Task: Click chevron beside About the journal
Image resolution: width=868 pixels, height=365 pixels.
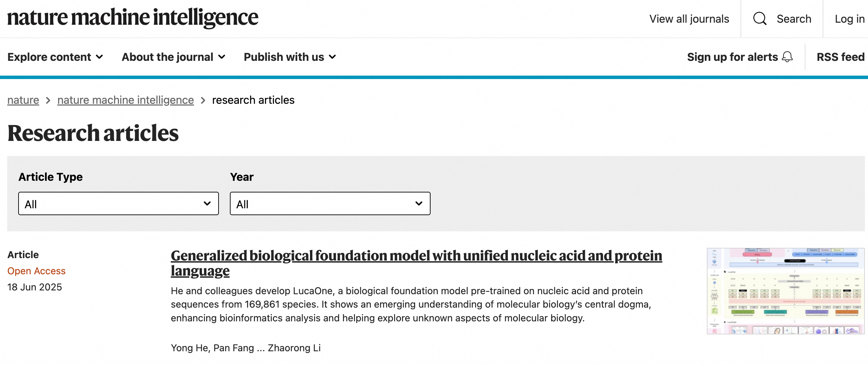Action: 222,57
